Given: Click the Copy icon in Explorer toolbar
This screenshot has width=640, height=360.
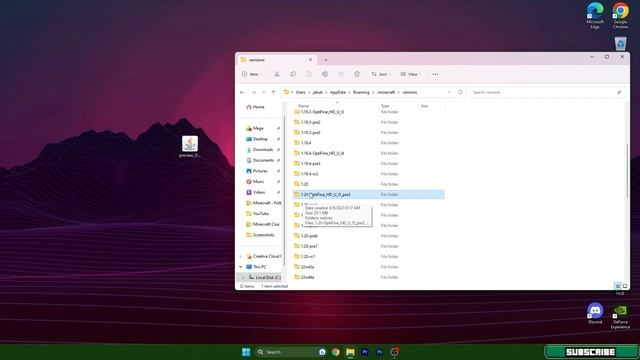Looking at the screenshot, I should (293, 74).
